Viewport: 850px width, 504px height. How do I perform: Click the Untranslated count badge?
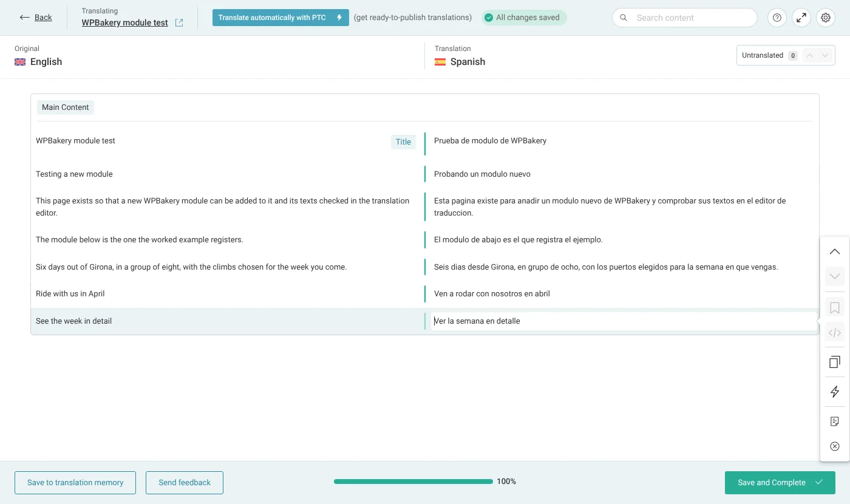(792, 55)
